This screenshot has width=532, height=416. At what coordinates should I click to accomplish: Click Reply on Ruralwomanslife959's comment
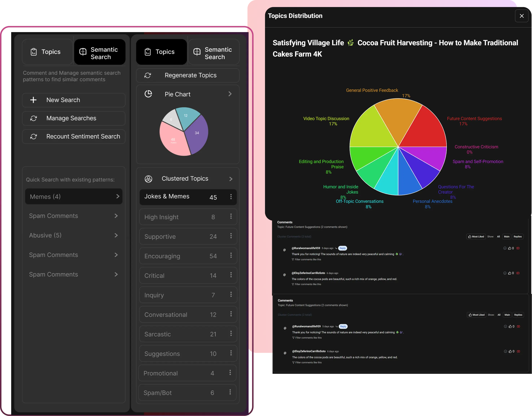point(342,248)
